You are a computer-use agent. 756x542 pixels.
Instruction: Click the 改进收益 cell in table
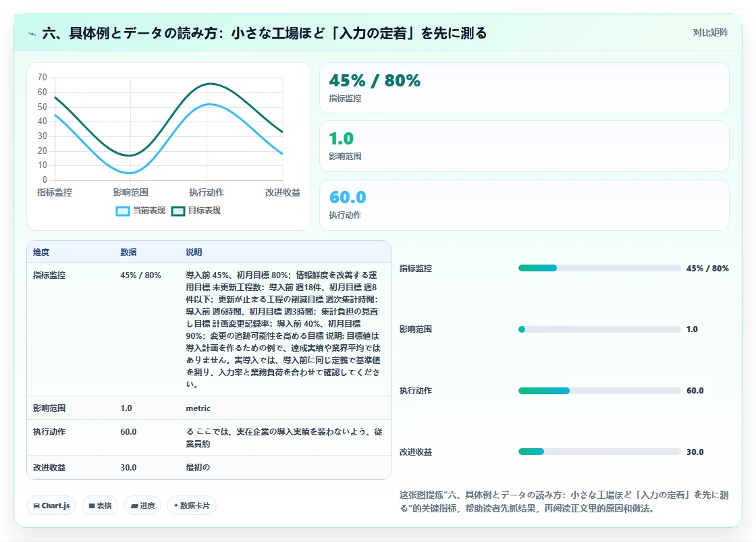pos(49,468)
